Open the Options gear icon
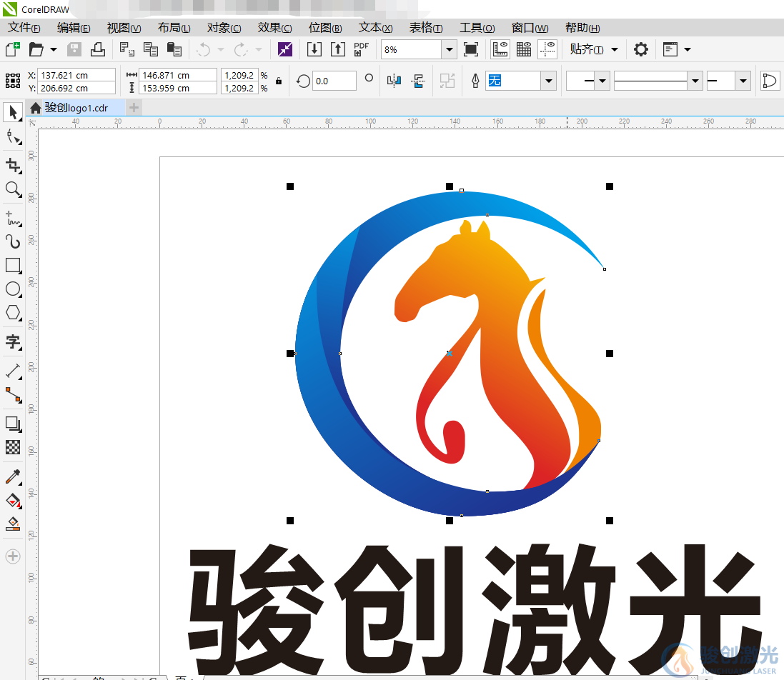Image resolution: width=784 pixels, height=680 pixels. 641,49
